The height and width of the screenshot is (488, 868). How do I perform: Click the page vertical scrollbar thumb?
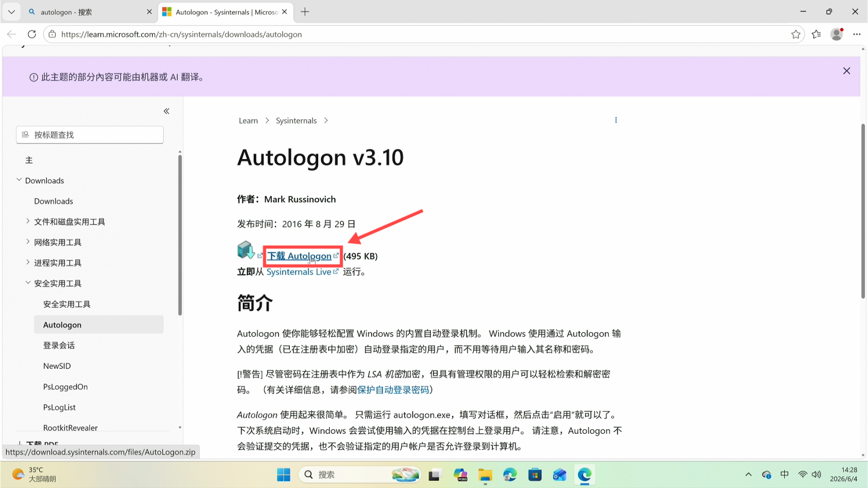(863, 211)
